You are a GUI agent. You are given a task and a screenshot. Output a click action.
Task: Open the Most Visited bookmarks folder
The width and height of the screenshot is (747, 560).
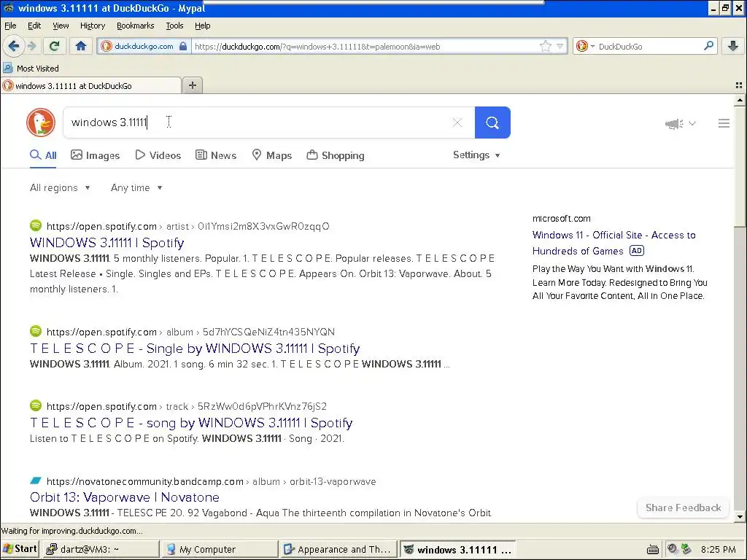pos(31,68)
